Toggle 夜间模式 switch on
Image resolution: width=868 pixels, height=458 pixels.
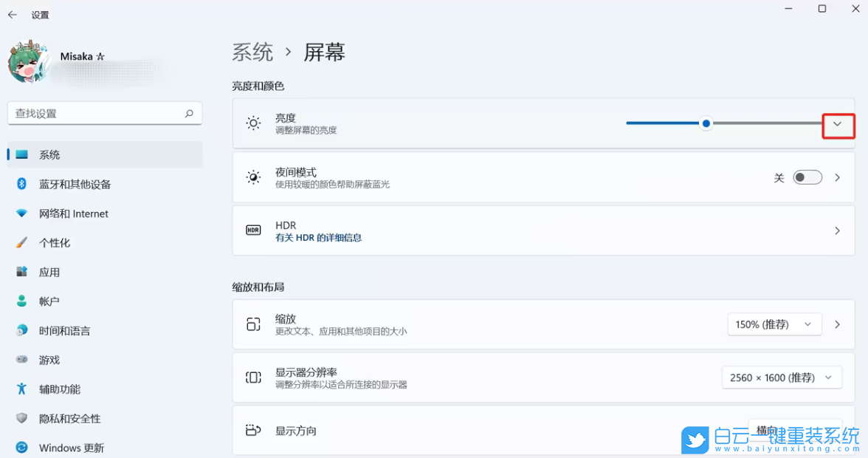tap(807, 177)
